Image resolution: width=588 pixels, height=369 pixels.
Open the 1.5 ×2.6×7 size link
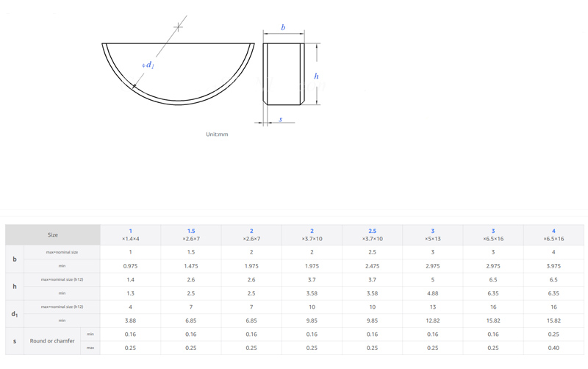click(x=191, y=234)
